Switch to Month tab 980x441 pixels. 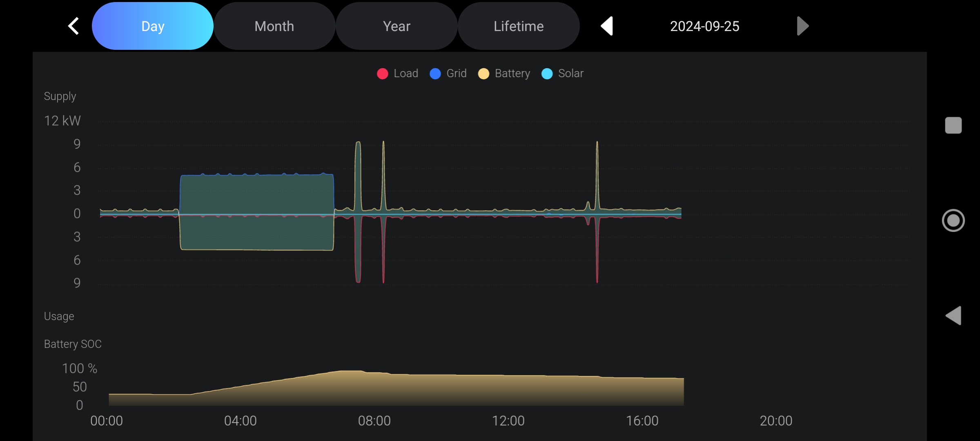tap(274, 26)
